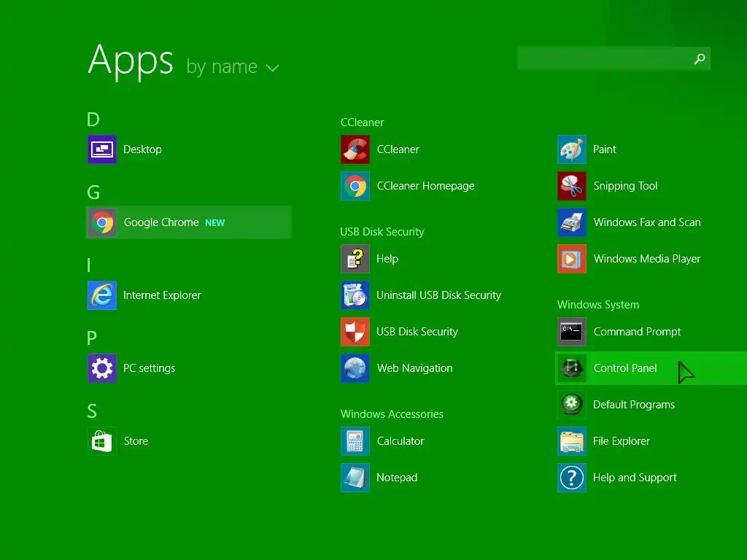Click the 'Internet Explorer' label
Screen dimensions: 747x560
pyautogui.click(x=162, y=295)
